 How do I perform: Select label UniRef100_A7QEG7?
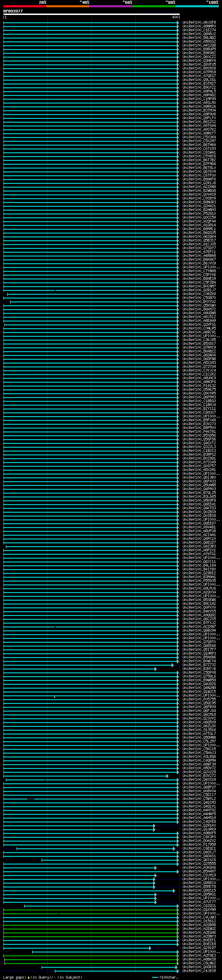199,76
